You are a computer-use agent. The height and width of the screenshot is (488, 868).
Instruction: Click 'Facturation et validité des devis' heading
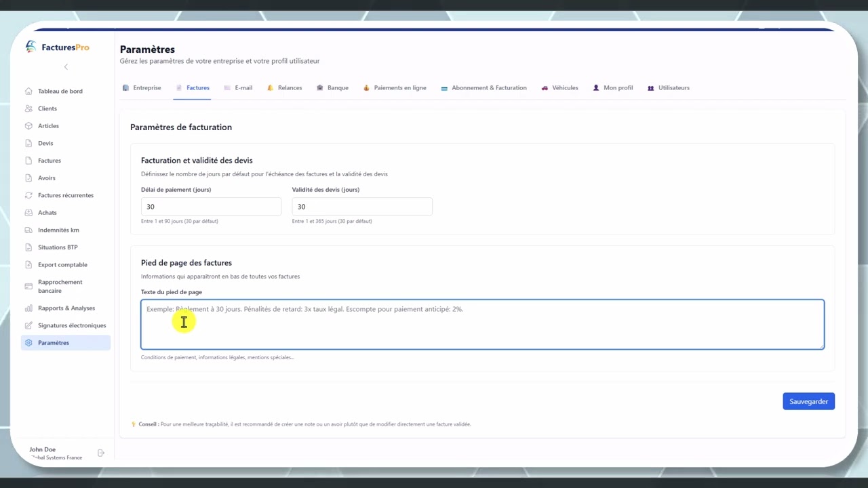coord(197,161)
